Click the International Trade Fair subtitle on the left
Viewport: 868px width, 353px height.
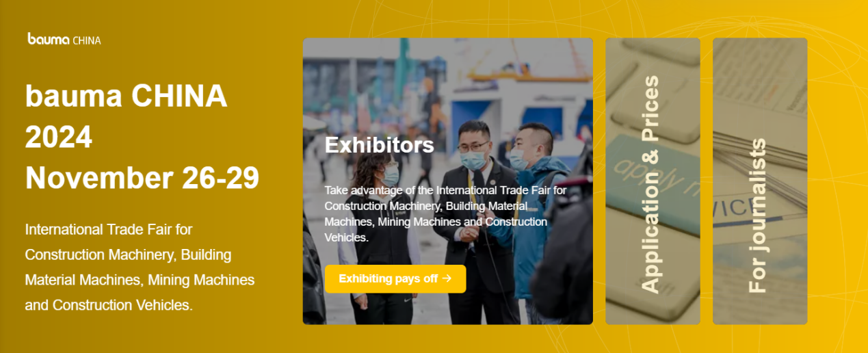140,267
